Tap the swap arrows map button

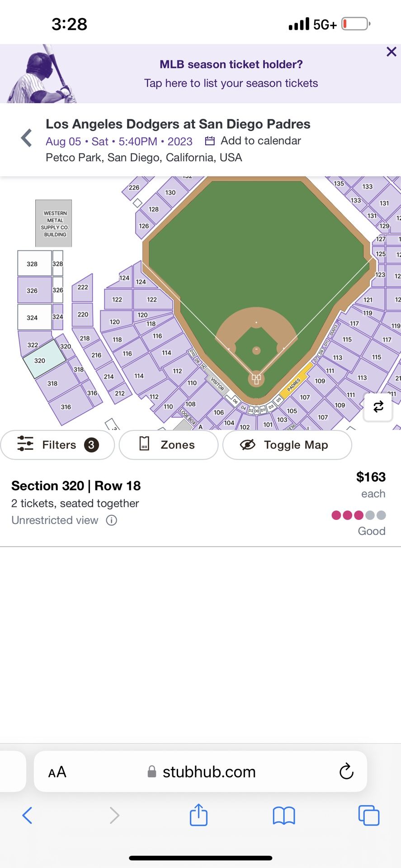click(x=378, y=407)
